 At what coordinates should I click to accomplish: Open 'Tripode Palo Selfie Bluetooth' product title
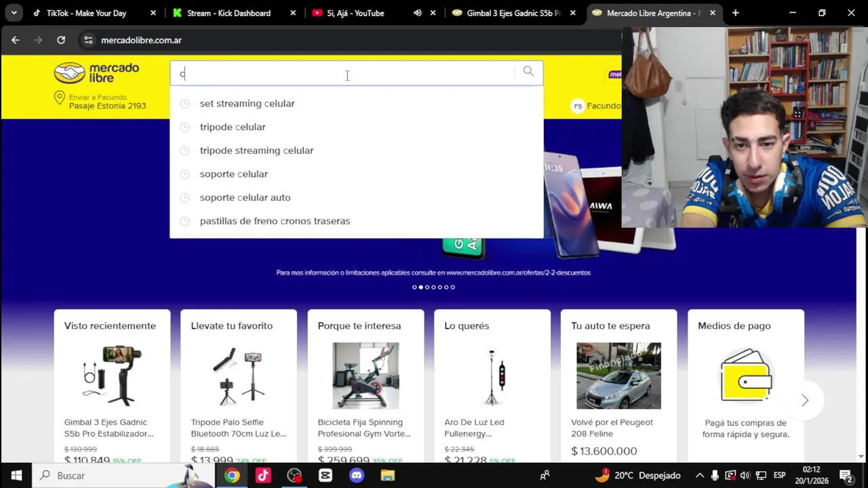(239, 428)
